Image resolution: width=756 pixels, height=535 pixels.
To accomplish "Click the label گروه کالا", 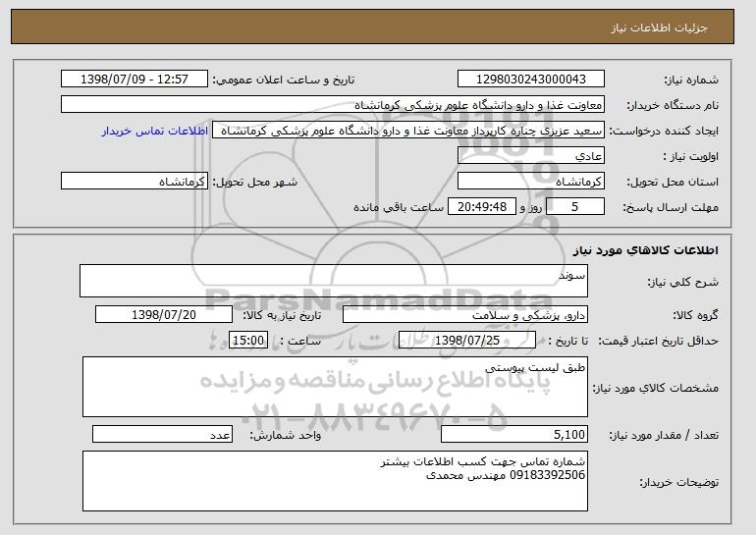I will [696, 315].
